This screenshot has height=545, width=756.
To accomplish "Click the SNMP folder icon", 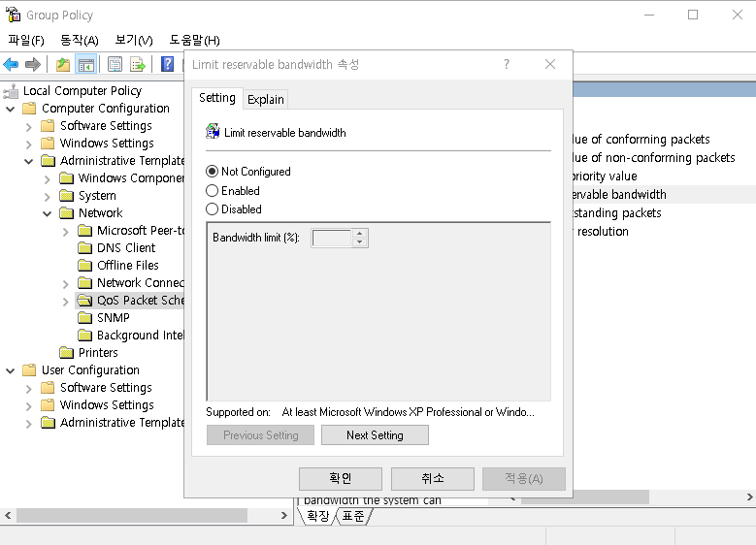I will (84, 317).
